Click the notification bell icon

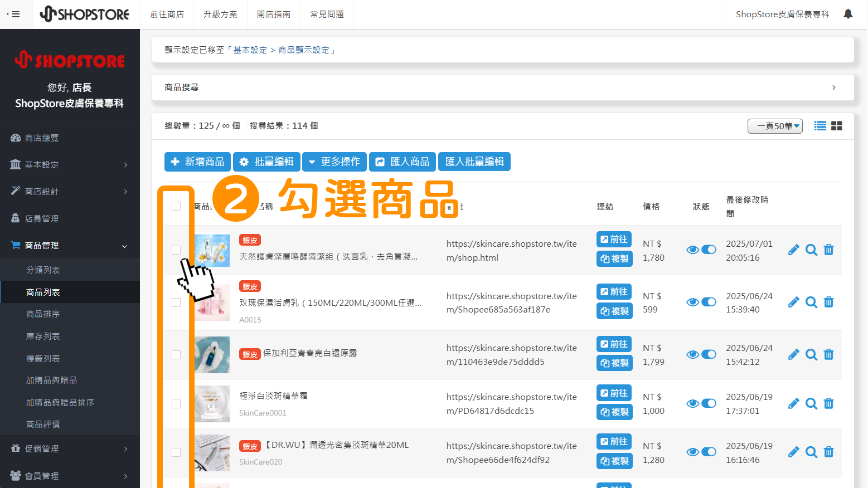[x=848, y=14]
